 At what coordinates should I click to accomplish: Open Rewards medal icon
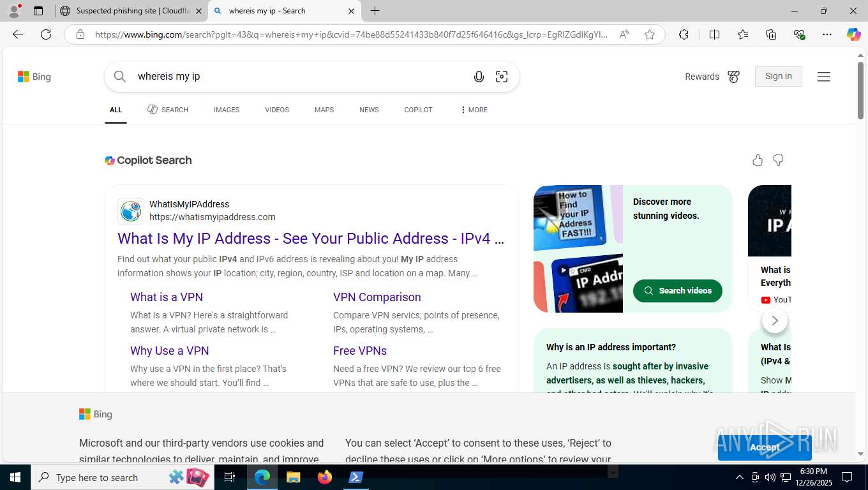click(734, 77)
